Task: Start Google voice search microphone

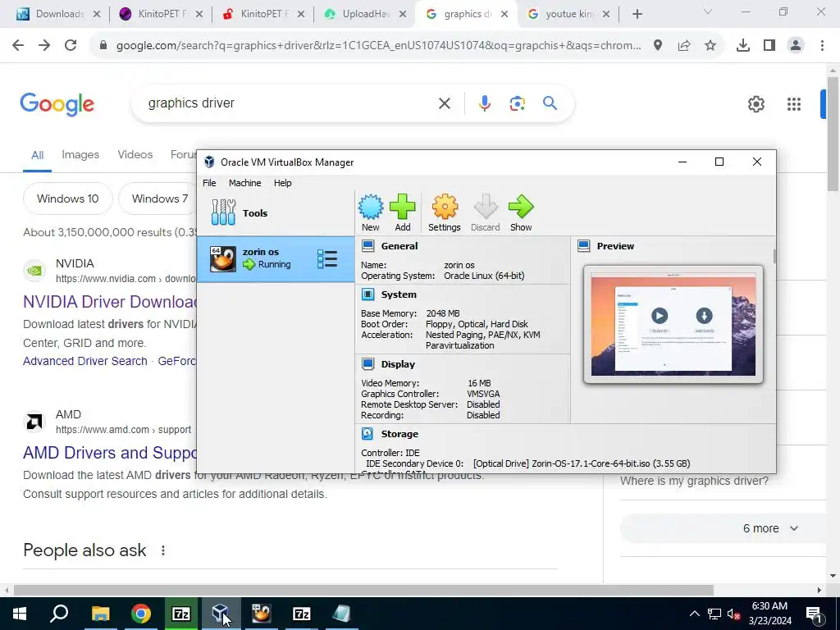Action: coord(484,103)
